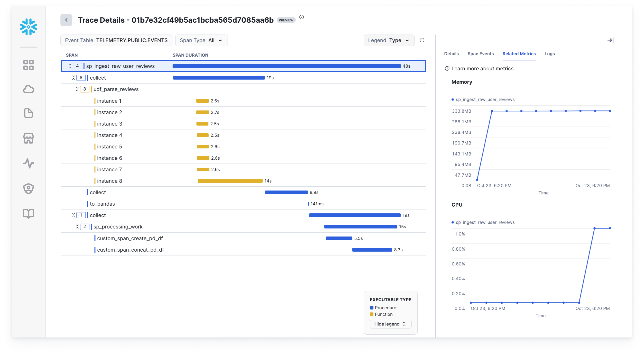
Task: Click the Snowflake logo icon
Action: (x=28, y=27)
